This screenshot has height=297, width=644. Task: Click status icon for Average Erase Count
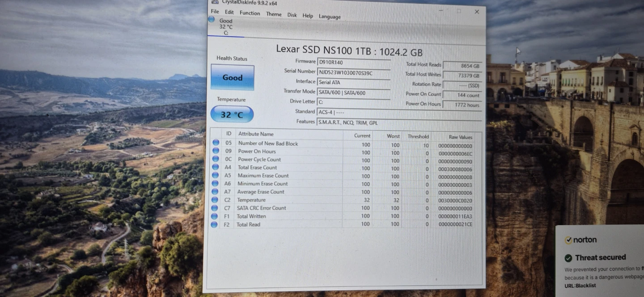tap(215, 191)
